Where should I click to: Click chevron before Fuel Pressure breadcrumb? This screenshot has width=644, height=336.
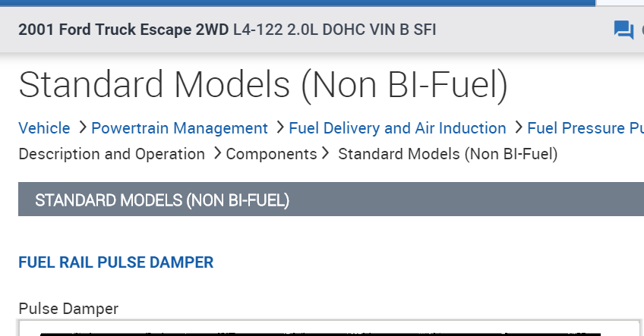click(x=519, y=128)
